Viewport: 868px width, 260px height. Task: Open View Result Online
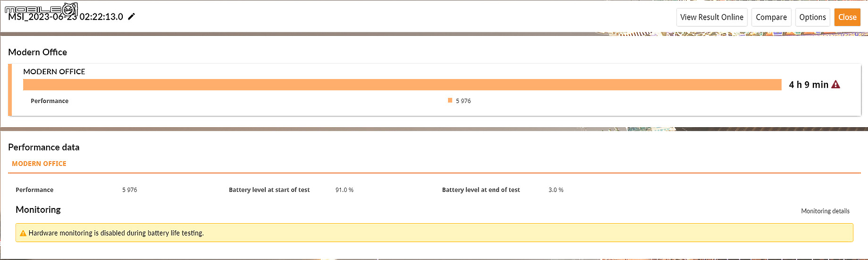click(x=712, y=17)
